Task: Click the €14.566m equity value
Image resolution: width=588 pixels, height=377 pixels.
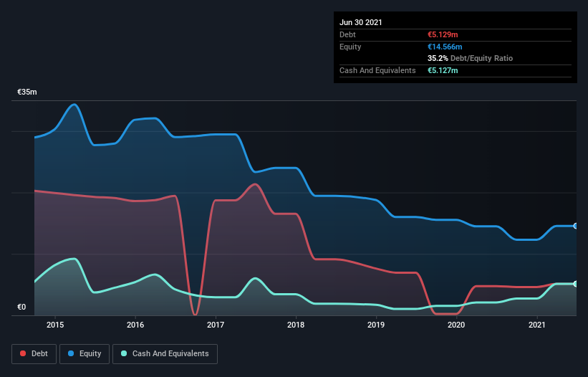Action: tap(445, 47)
